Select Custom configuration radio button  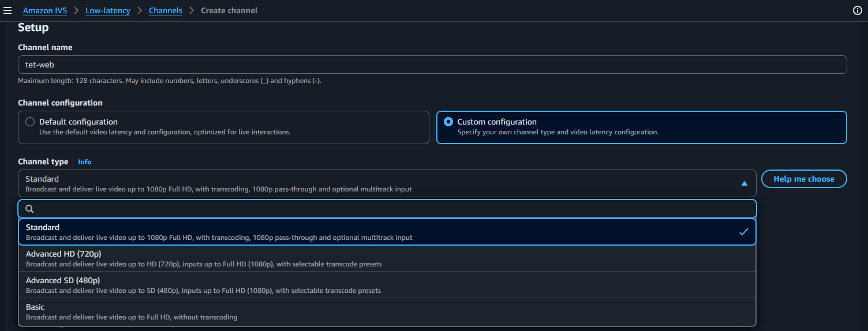[x=448, y=122]
